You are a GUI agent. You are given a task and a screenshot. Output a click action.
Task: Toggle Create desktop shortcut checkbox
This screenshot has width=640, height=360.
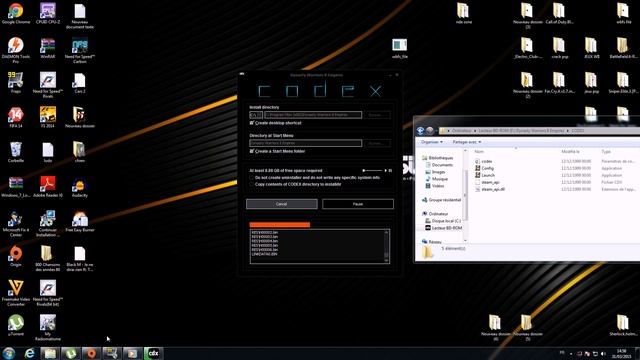(x=251, y=122)
